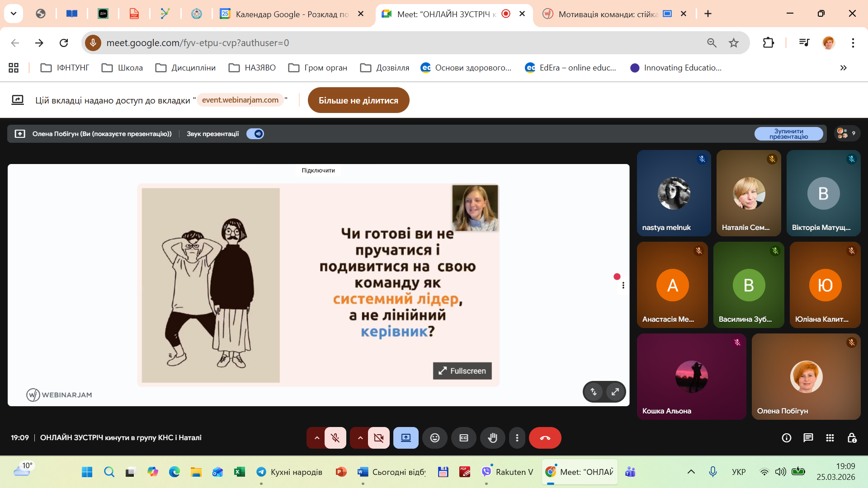This screenshot has height=488, width=868.
Task: Turn on the camera in Meet
Action: coord(379,438)
